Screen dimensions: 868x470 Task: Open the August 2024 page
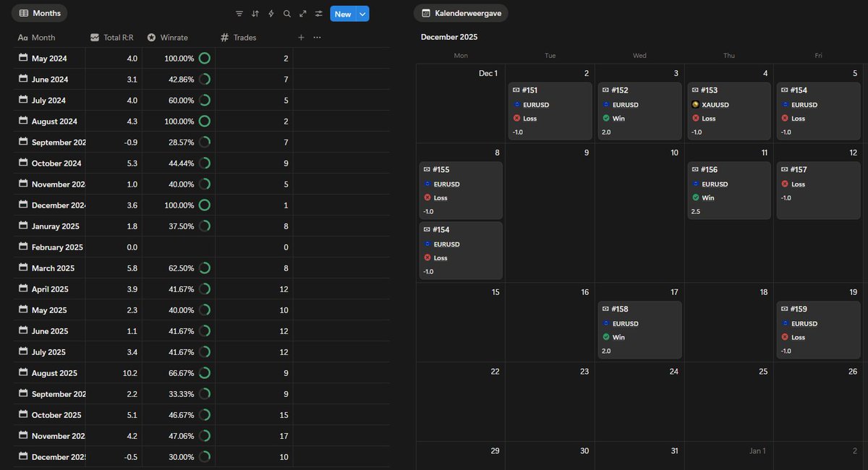[54, 121]
